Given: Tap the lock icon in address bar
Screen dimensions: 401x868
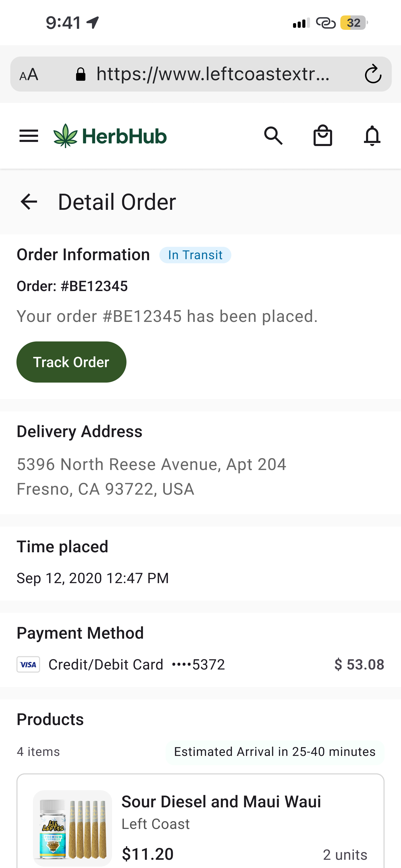Looking at the screenshot, I should point(80,74).
